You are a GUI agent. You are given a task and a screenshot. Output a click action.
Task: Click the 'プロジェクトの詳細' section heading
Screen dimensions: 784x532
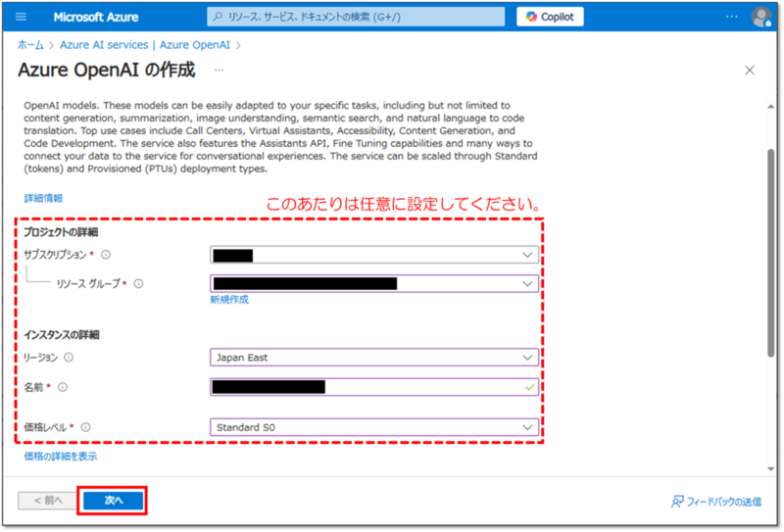[61, 232]
